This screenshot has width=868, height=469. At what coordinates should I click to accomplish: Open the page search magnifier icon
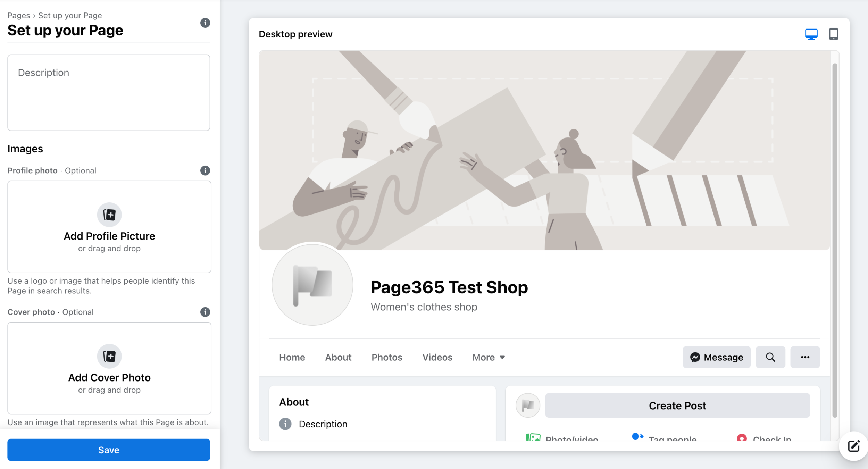[x=771, y=357]
